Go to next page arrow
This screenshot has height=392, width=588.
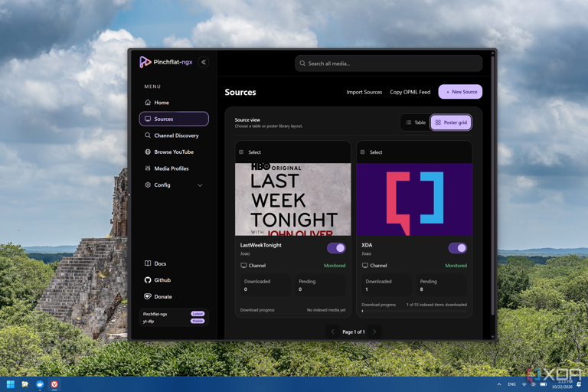374,332
